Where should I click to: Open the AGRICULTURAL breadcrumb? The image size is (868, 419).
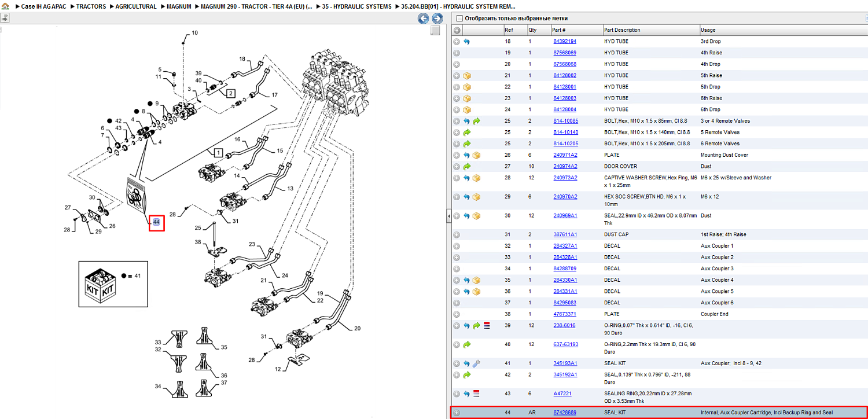(x=136, y=6)
